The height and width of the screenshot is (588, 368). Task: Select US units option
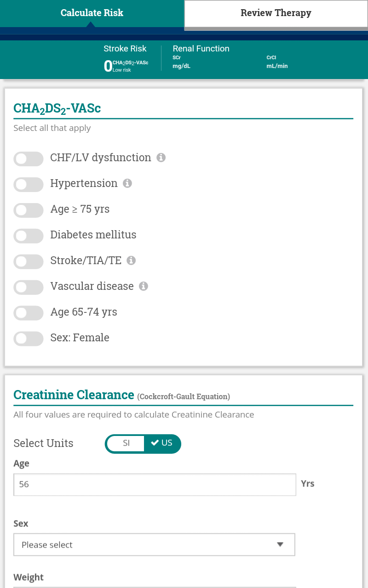162,443
